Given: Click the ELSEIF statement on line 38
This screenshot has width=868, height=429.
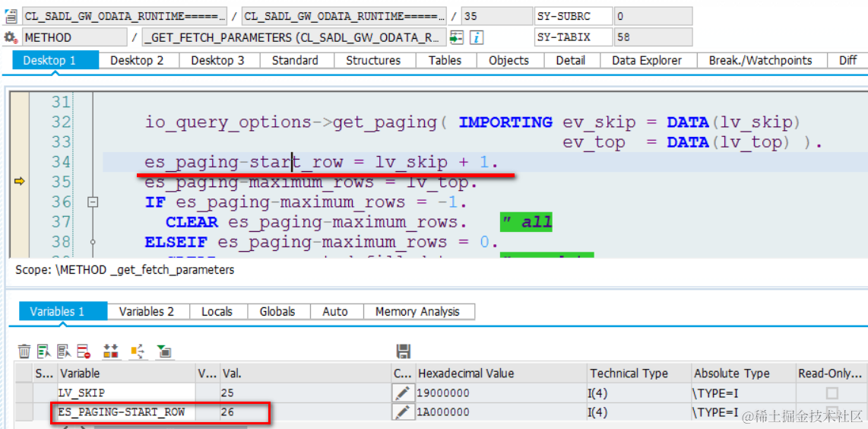Looking at the screenshot, I should pyautogui.click(x=322, y=242).
